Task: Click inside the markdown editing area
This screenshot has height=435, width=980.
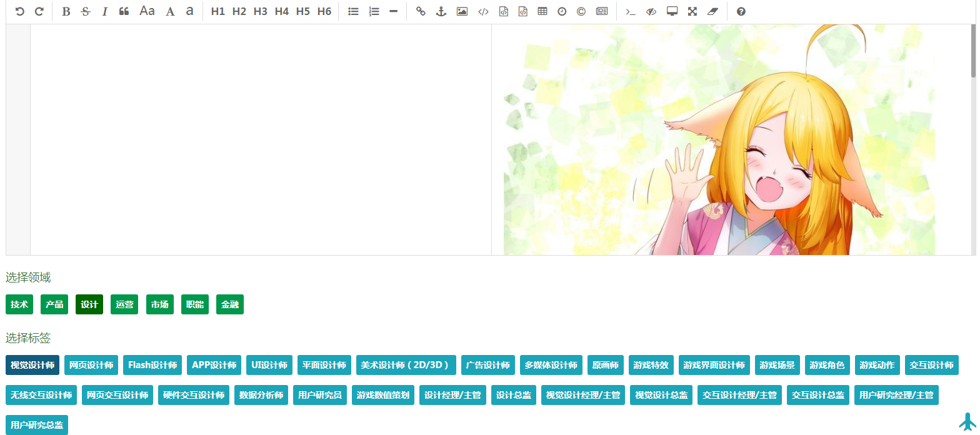Action: pyautogui.click(x=261, y=139)
